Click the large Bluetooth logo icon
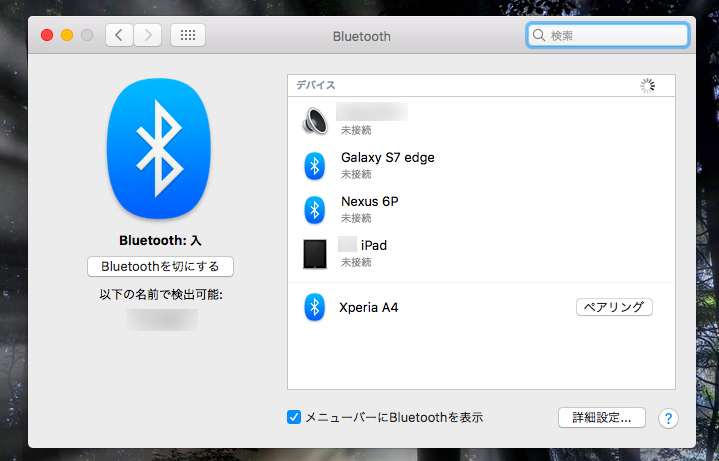The image size is (719, 461). tap(159, 151)
